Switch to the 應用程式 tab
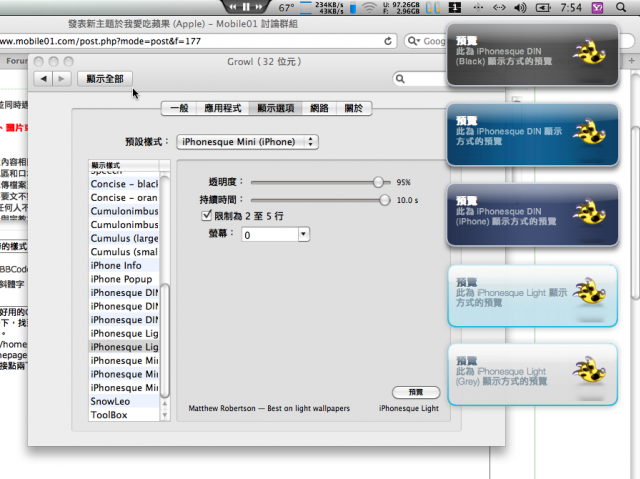640x479 pixels. click(223, 108)
